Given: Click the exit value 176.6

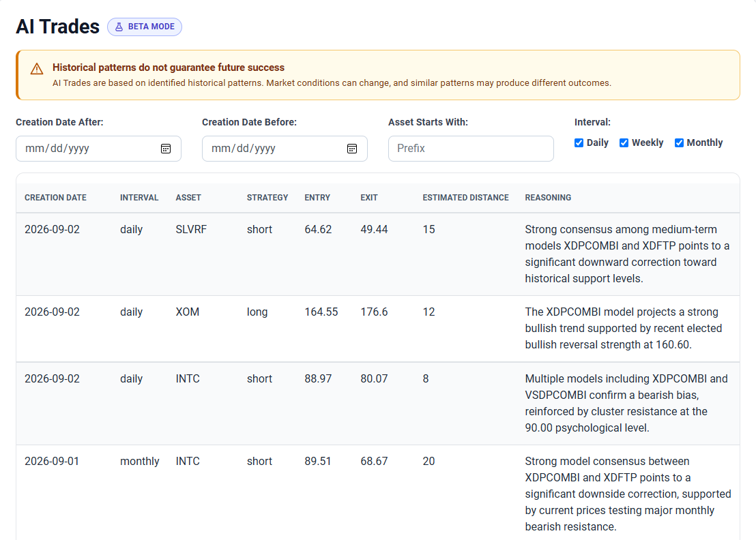Looking at the screenshot, I should click(x=374, y=312).
